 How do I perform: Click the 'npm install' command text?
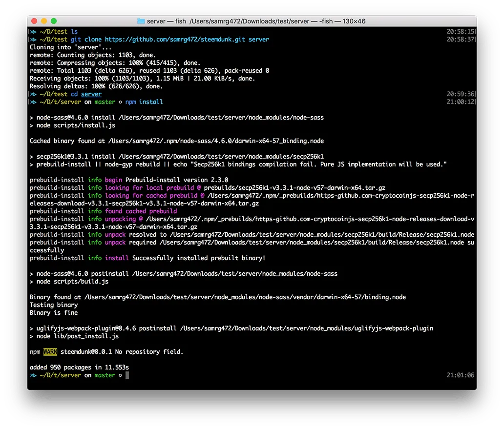click(x=144, y=102)
